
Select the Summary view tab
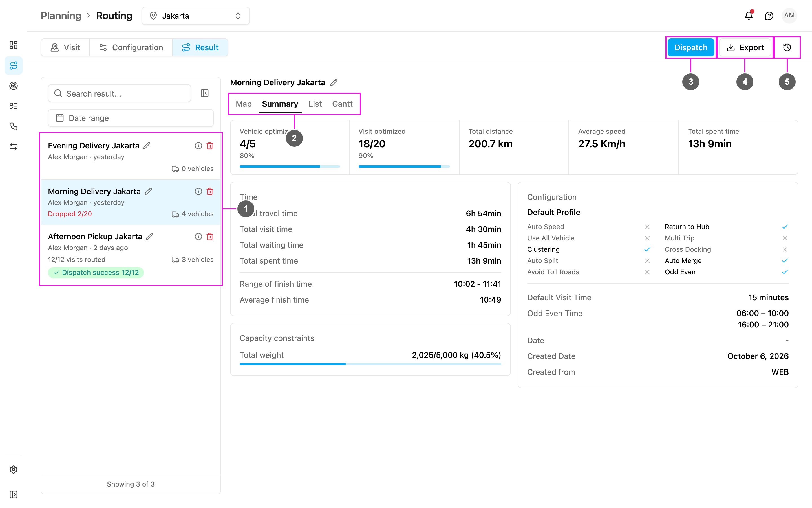click(x=280, y=104)
